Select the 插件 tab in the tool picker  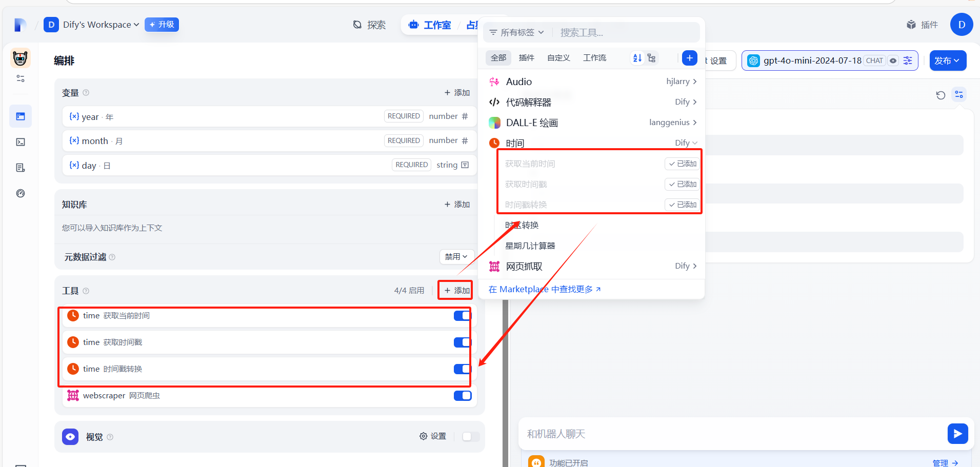527,58
